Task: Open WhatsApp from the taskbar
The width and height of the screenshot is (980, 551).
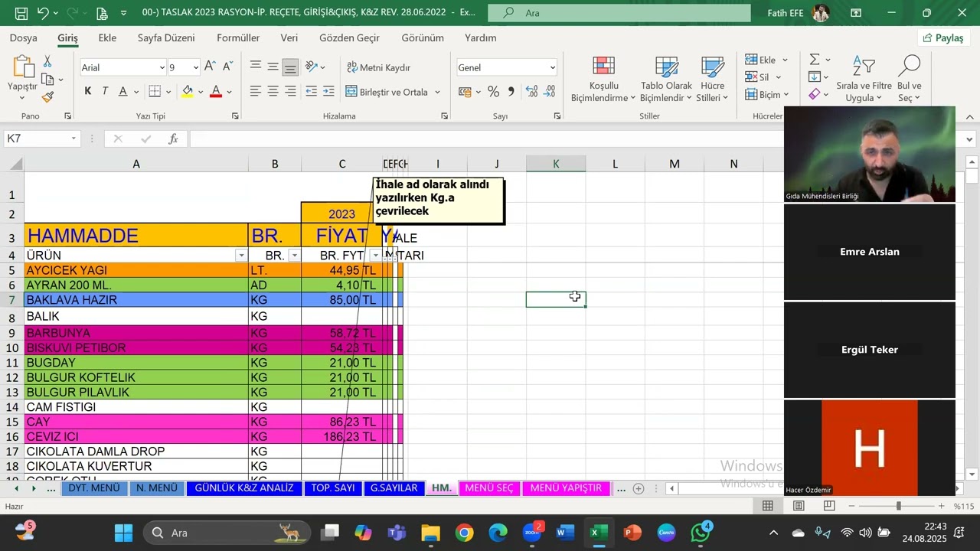Action: tap(700, 533)
